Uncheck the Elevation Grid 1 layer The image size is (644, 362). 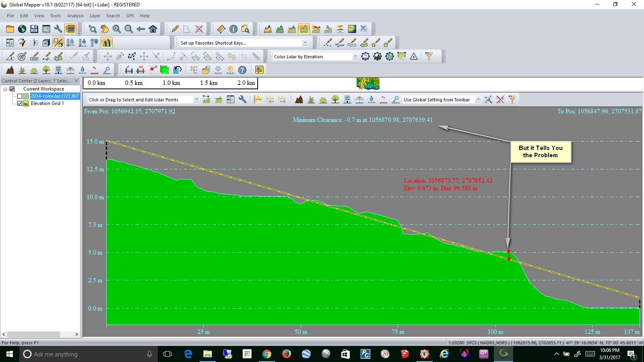pos(19,103)
